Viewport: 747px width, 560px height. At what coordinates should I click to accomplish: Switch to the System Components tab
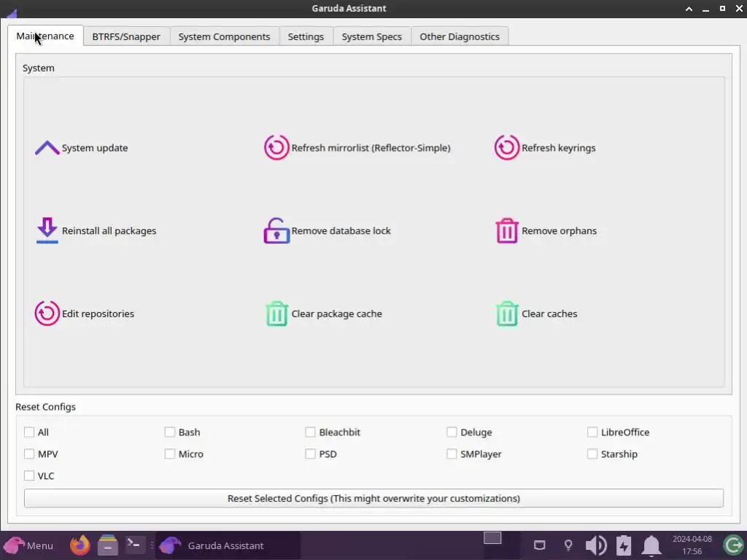click(225, 36)
